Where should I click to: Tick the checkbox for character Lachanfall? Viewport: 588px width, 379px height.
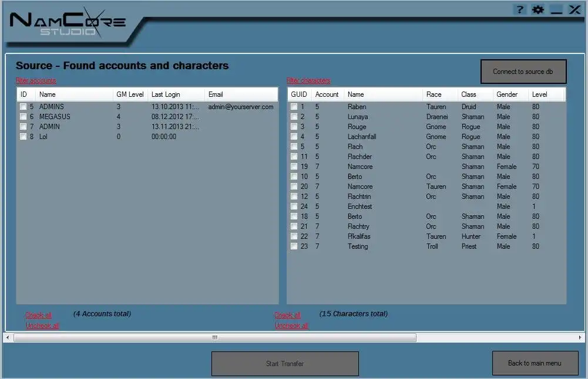(x=294, y=137)
